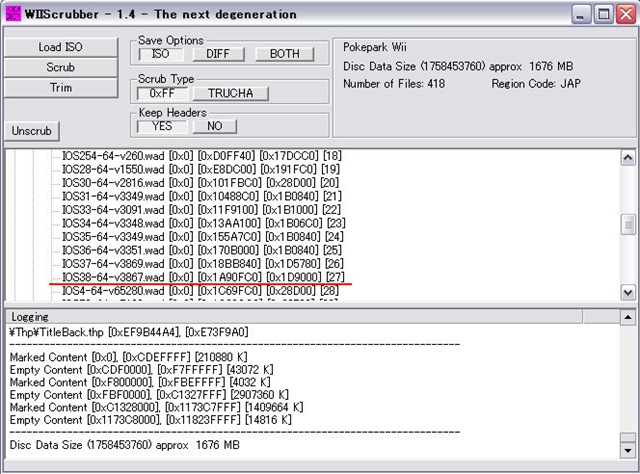Click Region Code: JAP text

(536, 84)
